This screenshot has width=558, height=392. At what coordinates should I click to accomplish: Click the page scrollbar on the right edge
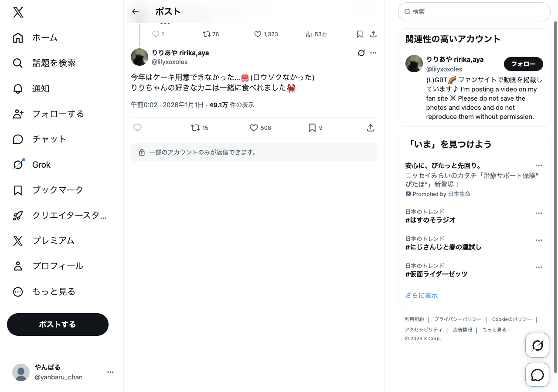[x=555, y=196]
